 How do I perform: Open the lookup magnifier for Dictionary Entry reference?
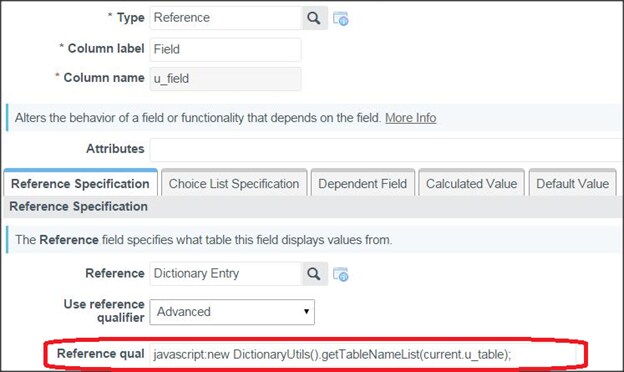pos(314,274)
